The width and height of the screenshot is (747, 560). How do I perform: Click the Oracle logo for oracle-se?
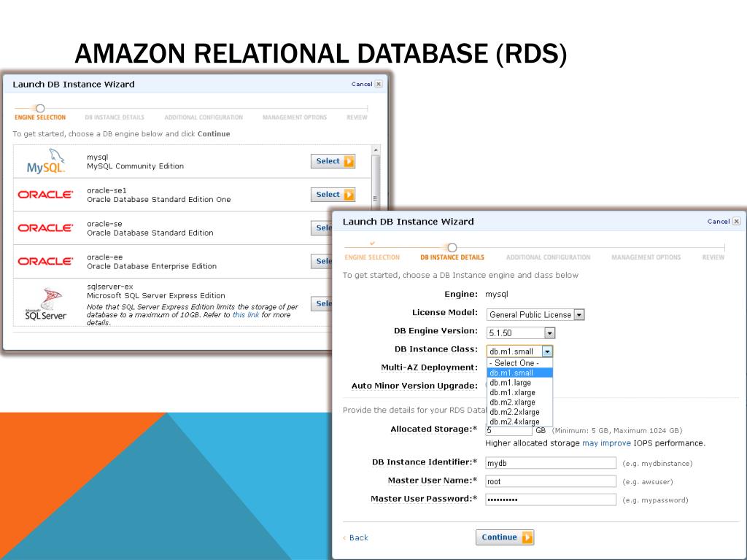coord(45,227)
